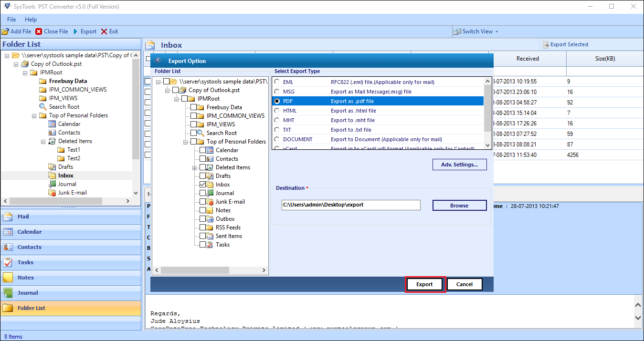Click the red Close File icon
This screenshot has width=644, height=341.
(x=39, y=31)
